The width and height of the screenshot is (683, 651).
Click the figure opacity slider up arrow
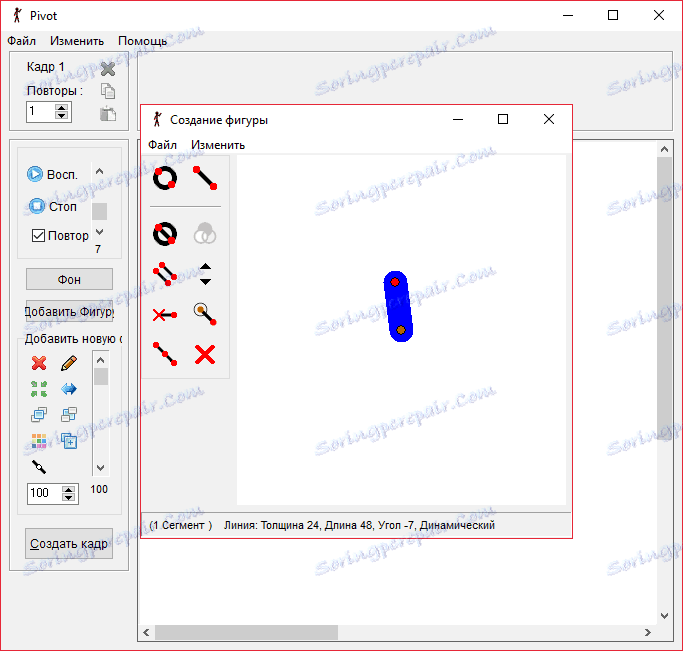point(101,360)
